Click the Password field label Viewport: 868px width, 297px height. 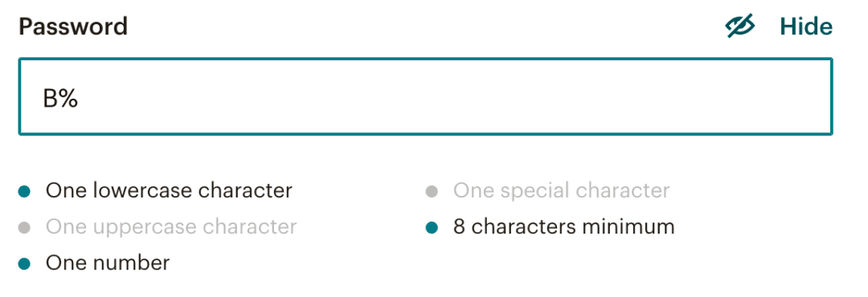(x=73, y=26)
